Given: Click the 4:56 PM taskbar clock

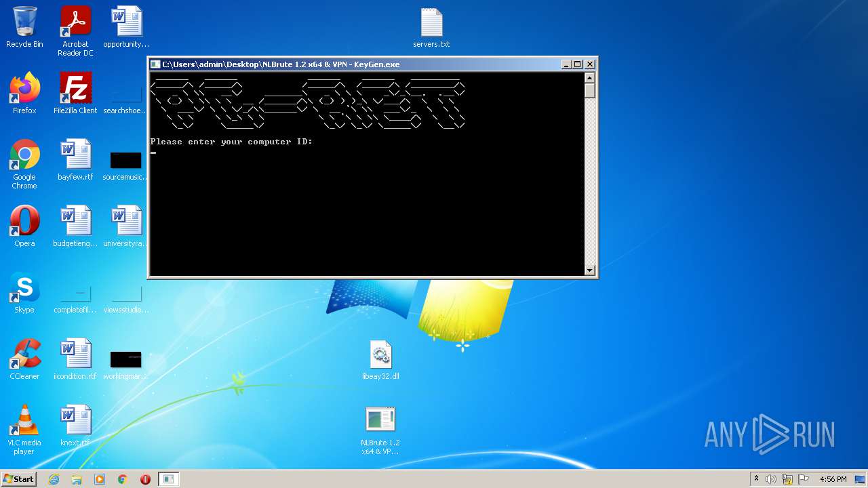Looking at the screenshot, I should 833,479.
